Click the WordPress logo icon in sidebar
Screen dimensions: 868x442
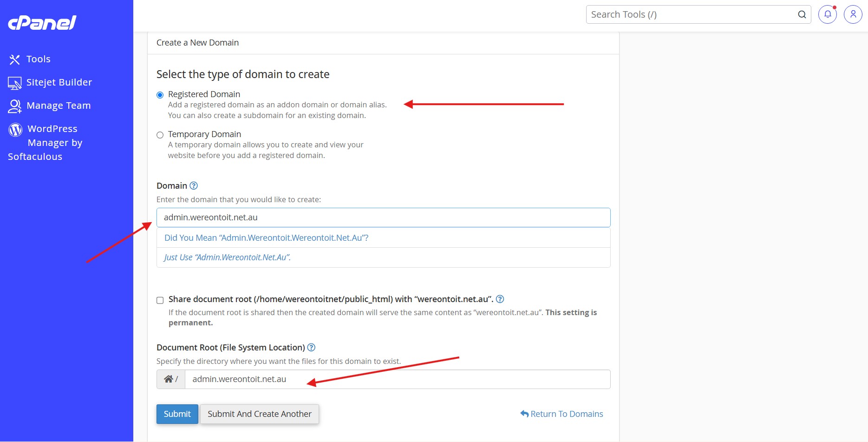pyautogui.click(x=15, y=130)
